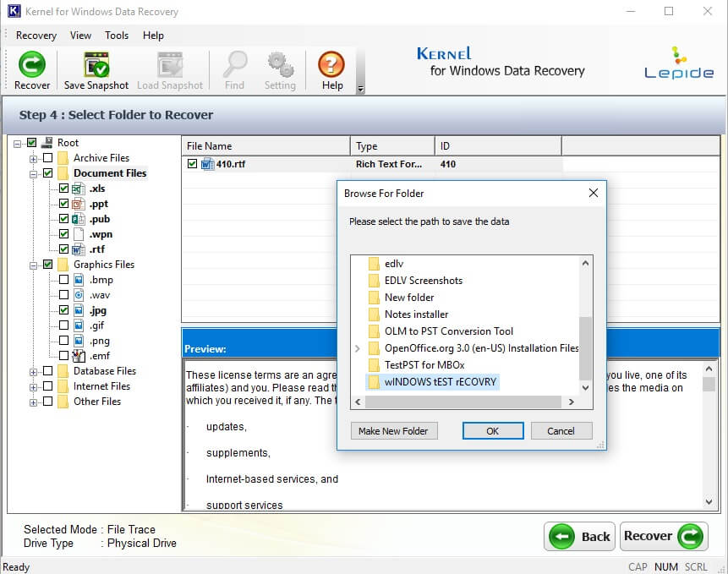This screenshot has width=728, height=574.
Task: Select the Notes installer folder icon
Action: [374, 314]
